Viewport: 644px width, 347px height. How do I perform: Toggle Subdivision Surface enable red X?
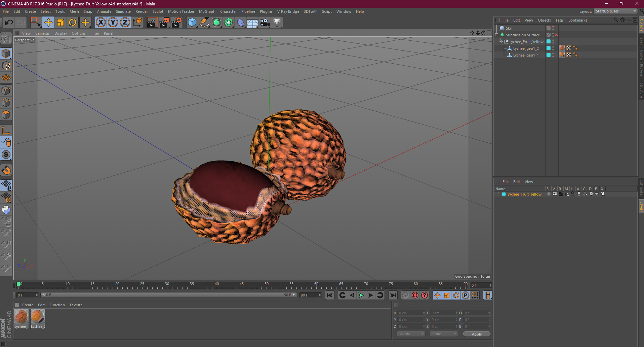pos(556,35)
